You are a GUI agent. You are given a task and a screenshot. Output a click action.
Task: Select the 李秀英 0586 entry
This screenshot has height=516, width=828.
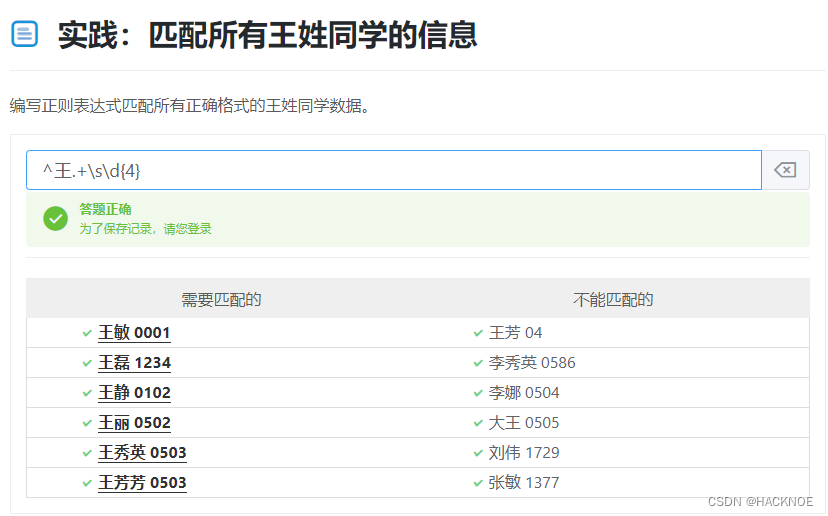(x=532, y=363)
